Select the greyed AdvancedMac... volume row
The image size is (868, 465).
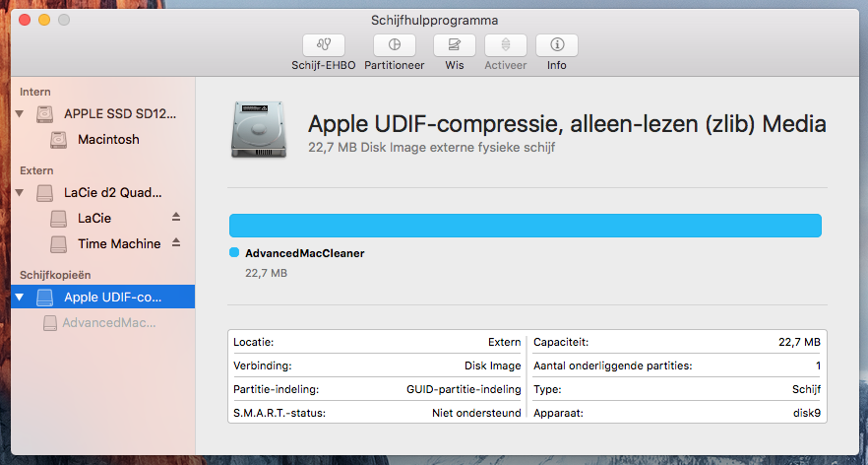pos(103,322)
